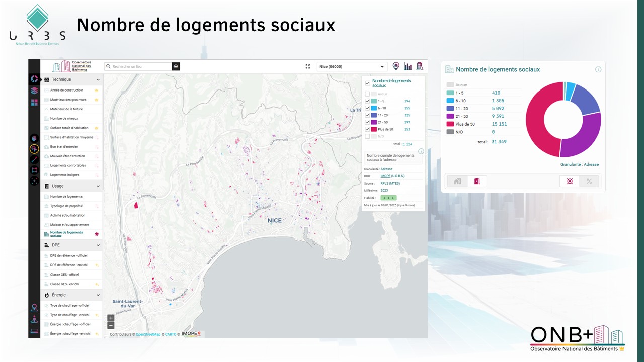
Task: Click the geolocate target button beside search
Action: point(176,66)
